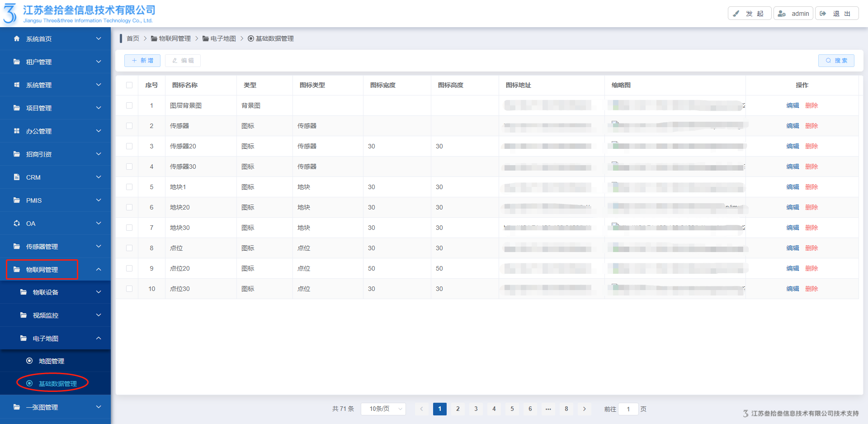
Task: Open the 10条/页 page size dropdown
Action: point(383,409)
